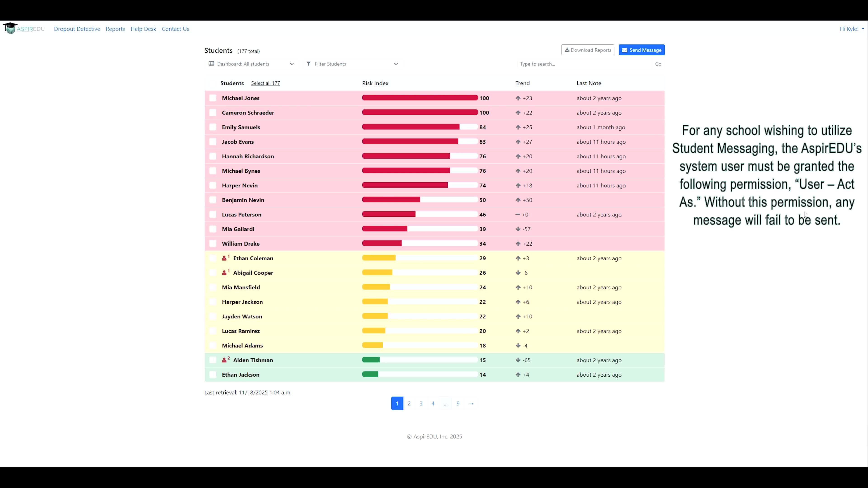The height and width of the screenshot is (488, 868).
Task: Click the Trend column header
Action: [x=522, y=83]
